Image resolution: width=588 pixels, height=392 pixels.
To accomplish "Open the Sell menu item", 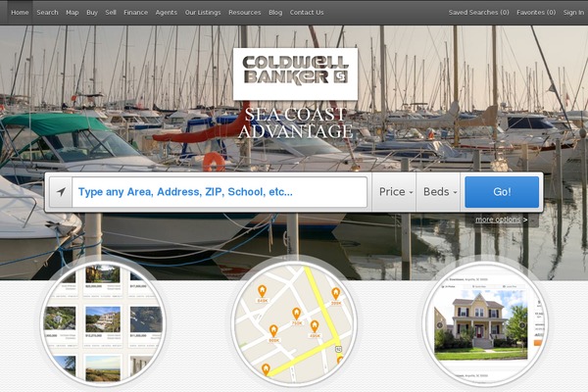I will [111, 13].
